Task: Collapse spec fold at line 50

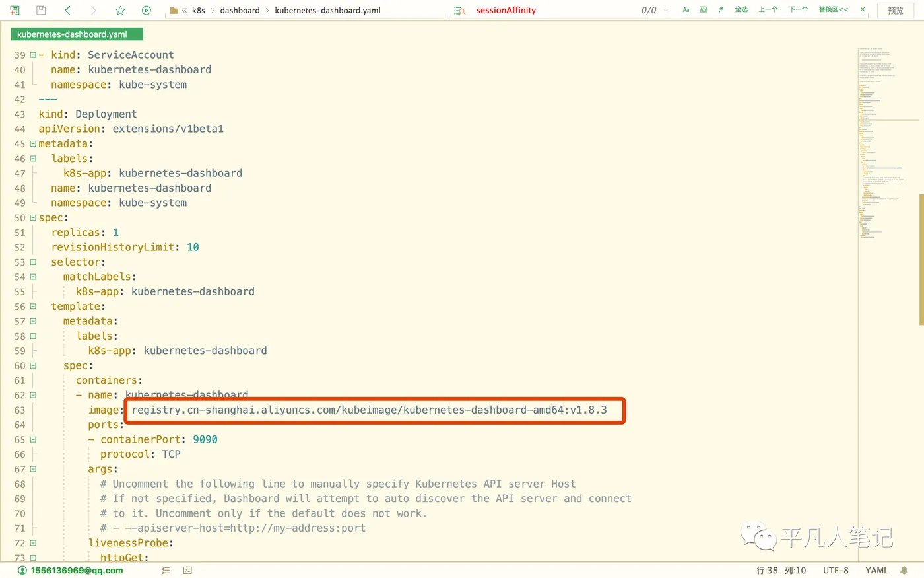Action: [x=33, y=217]
